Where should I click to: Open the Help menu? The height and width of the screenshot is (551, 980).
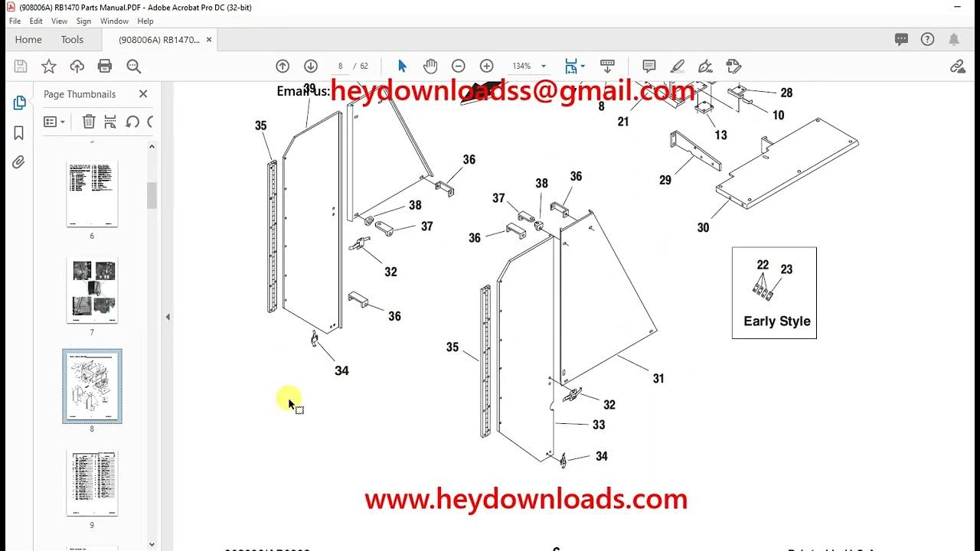point(145,21)
